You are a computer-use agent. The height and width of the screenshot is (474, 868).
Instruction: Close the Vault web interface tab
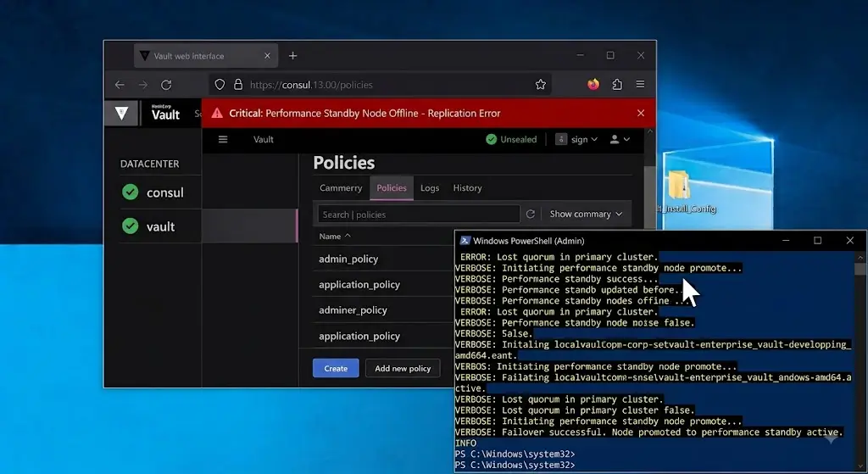[x=267, y=55]
